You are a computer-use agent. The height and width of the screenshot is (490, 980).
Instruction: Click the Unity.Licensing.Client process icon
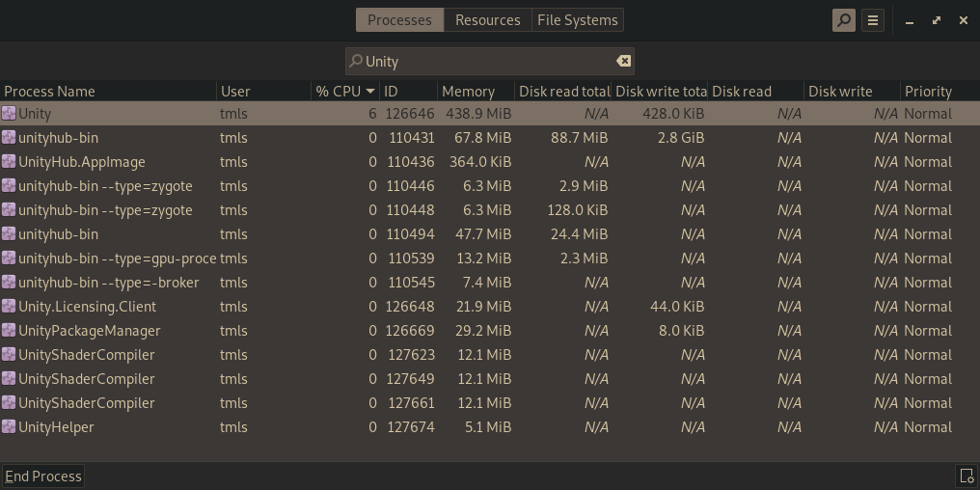[x=9, y=307]
